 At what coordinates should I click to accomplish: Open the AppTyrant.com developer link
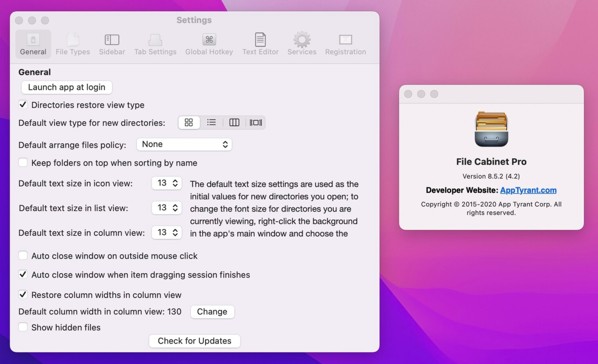coord(528,190)
